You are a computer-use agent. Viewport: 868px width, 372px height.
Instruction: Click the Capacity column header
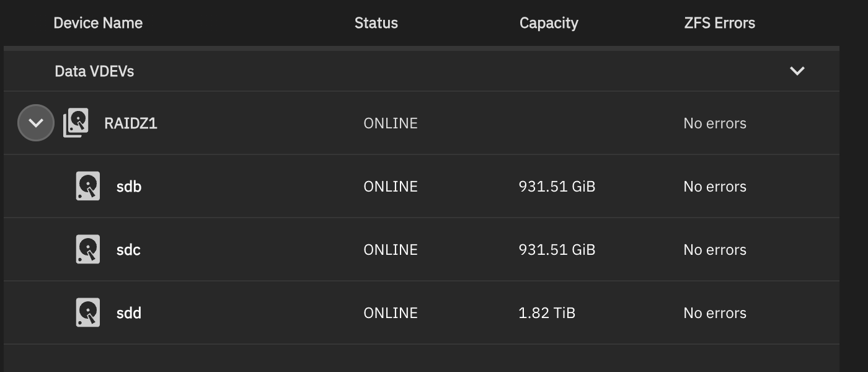click(549, 23)
